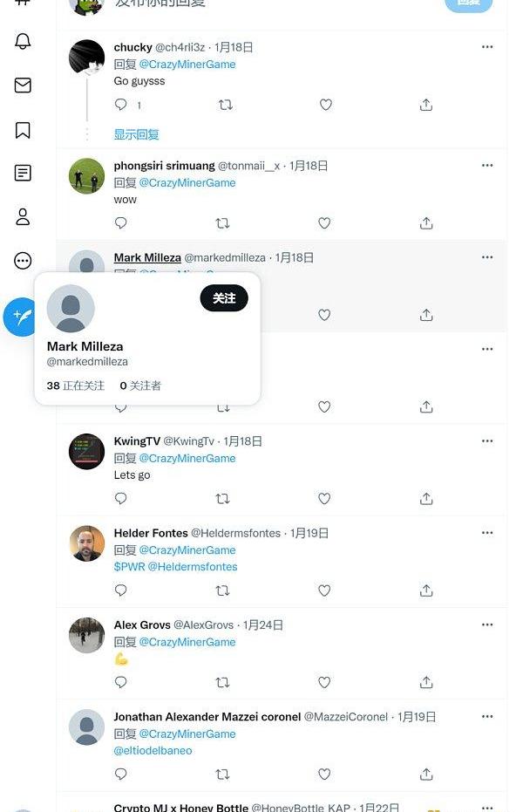Share Jonathan Alexander Mazzei coronel's tweet

click(426, 774)
